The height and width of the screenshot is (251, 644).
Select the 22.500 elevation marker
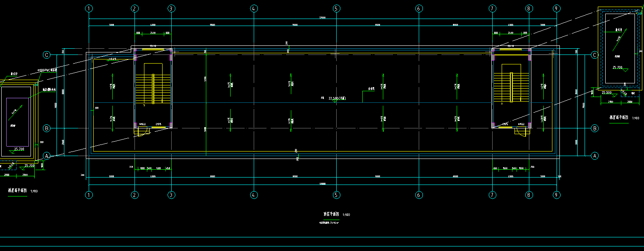pyautogui.click(x=337, y=99)
